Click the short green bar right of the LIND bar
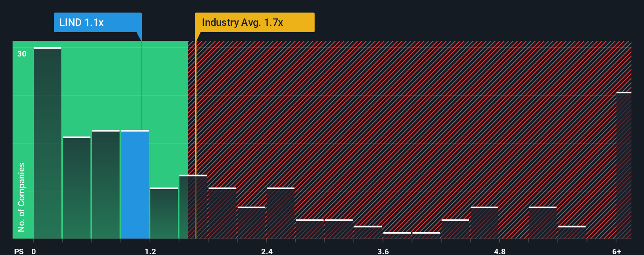 164,213
